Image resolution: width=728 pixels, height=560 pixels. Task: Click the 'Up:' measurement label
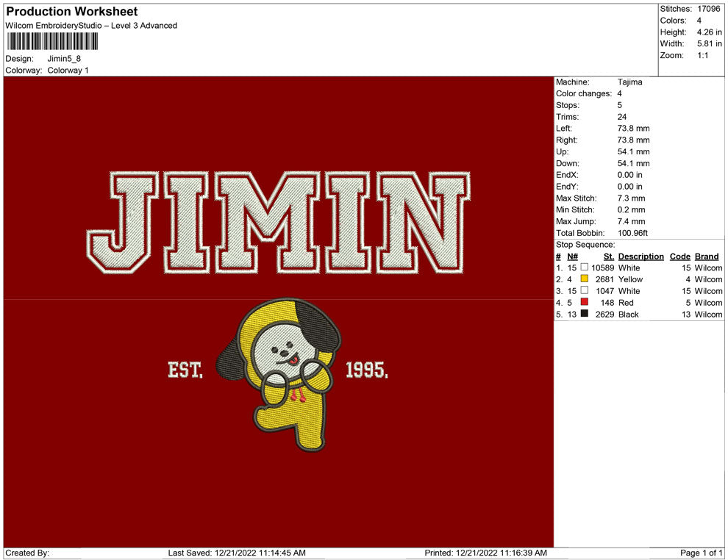pyautogui.click(x=563, y=151)
